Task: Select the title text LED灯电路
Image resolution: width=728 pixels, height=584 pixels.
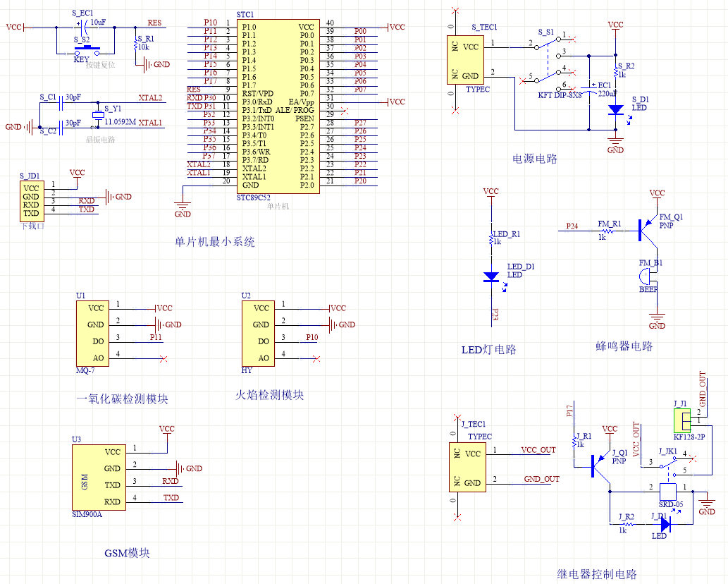Action: pos(489,350)
